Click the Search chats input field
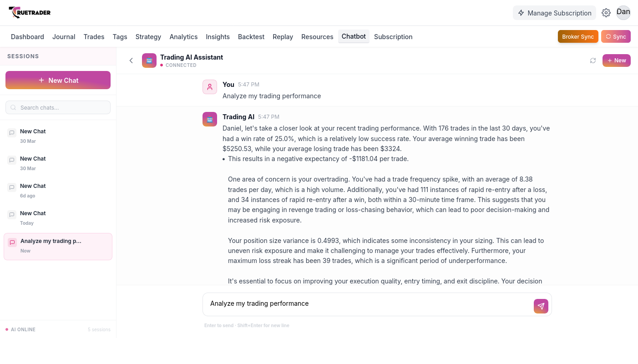The height and width of the screenshot is (364, 638). (x=58, y=107)
